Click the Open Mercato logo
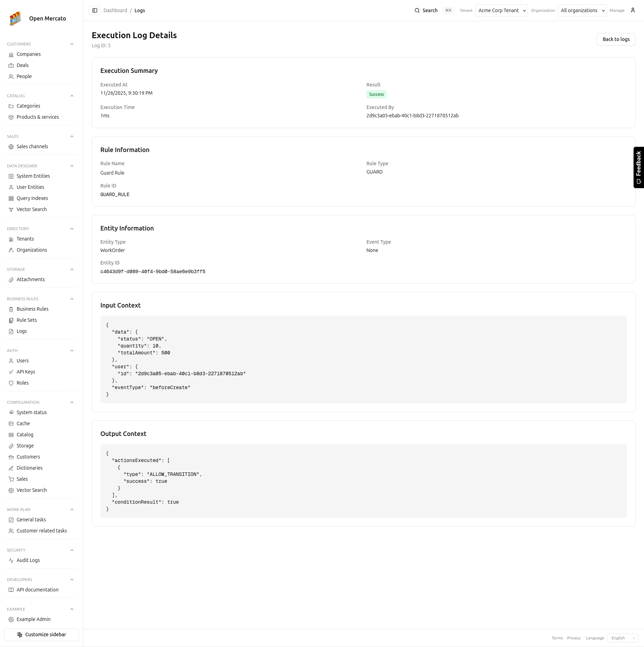 [15, 18]
